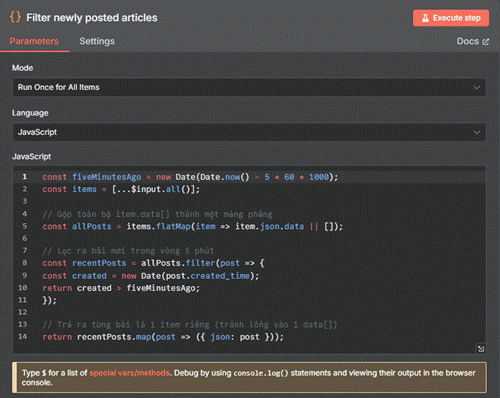Click code line 2 with $input.all()
The height and width of the screenshot is (398, 500).
click(121, 189)
